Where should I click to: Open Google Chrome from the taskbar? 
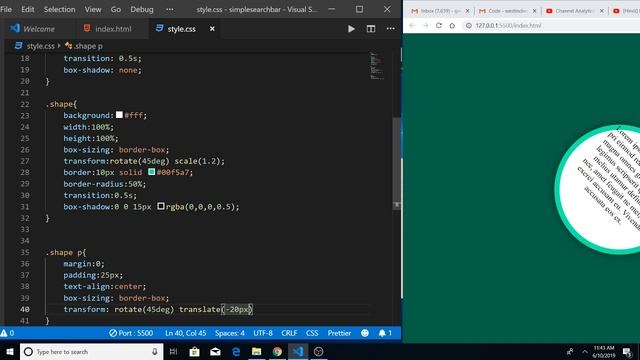coord(277,351)
